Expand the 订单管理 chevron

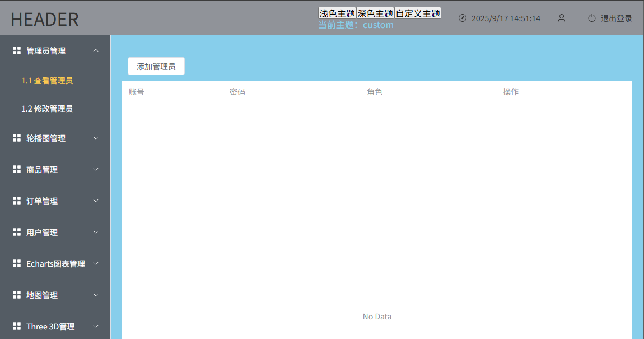(x=96, y=201)
